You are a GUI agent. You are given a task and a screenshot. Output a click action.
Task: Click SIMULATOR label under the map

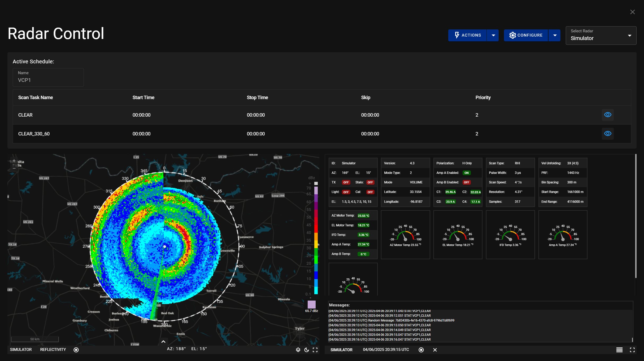(x=21, y=350)
